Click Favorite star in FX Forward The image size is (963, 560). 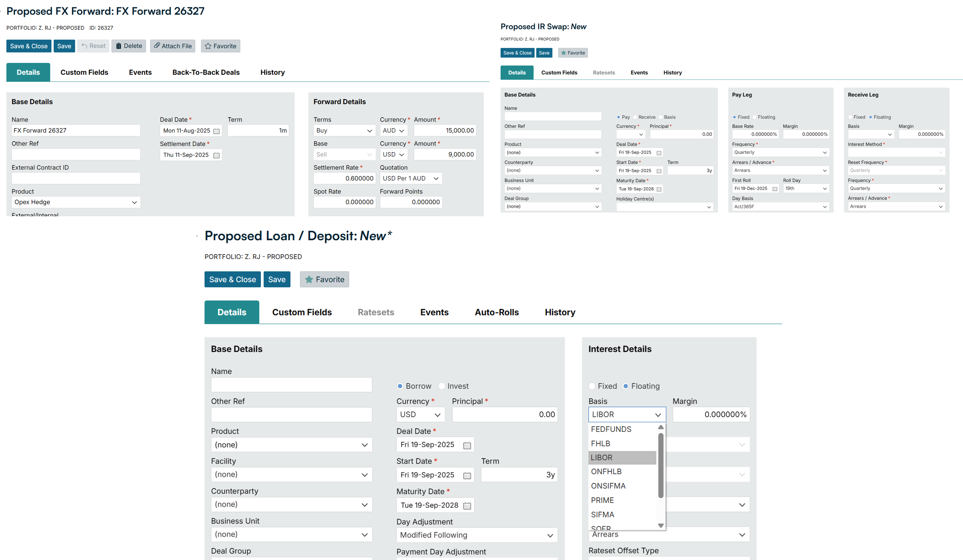[x=220, y=46]
